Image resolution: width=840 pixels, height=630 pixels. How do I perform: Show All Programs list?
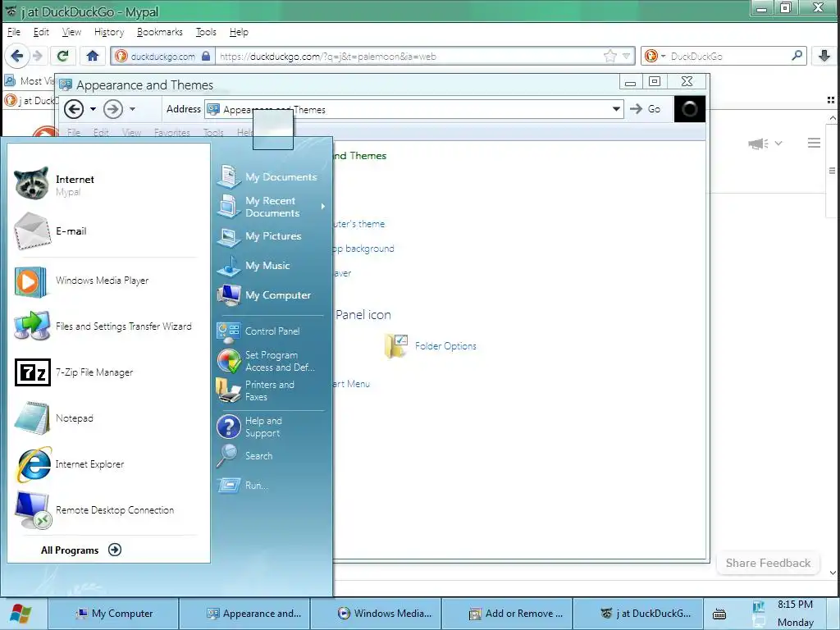click(81, 550)
